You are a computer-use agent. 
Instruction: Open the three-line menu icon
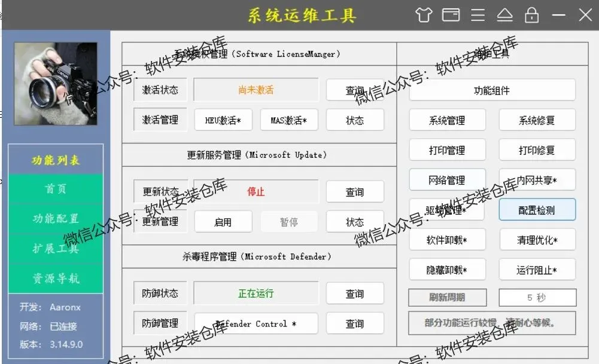coord(478,15)
